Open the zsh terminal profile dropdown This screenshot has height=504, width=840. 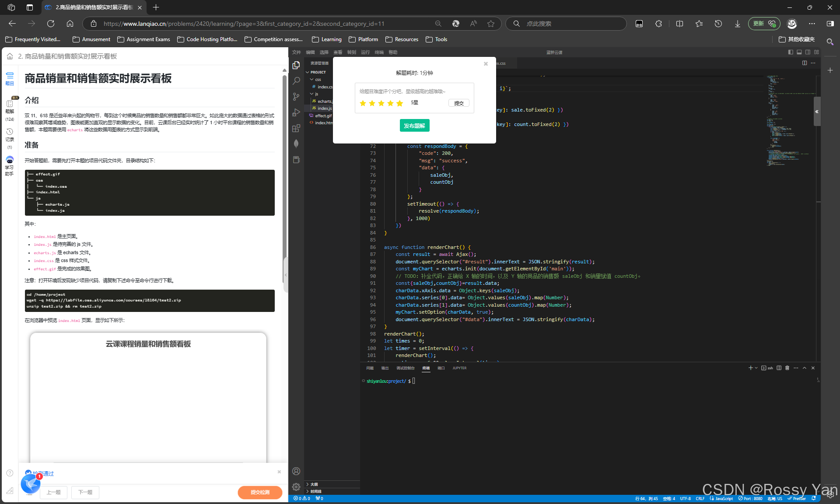[x=756, y=368]
